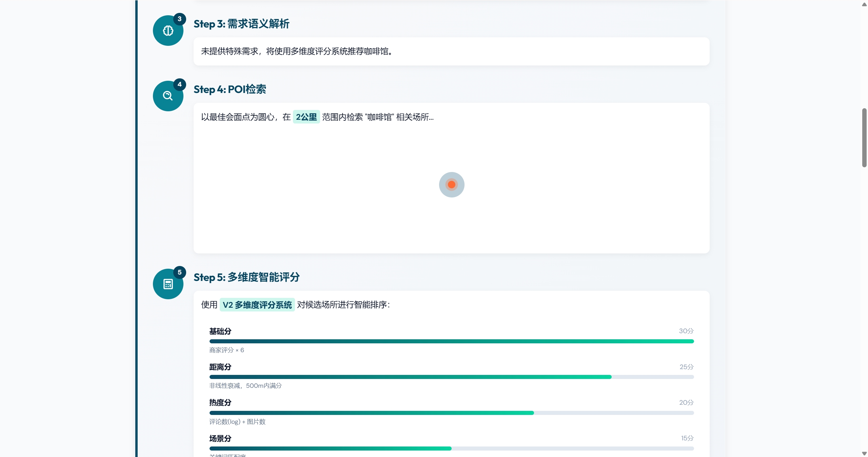
Task: Click the 场景分 progress bar
Action: 451,449
